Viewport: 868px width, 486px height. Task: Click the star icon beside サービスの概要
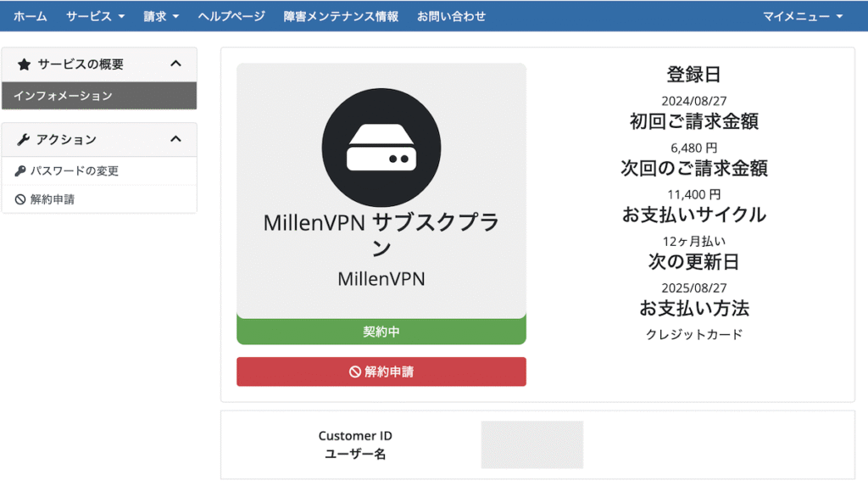24,64
